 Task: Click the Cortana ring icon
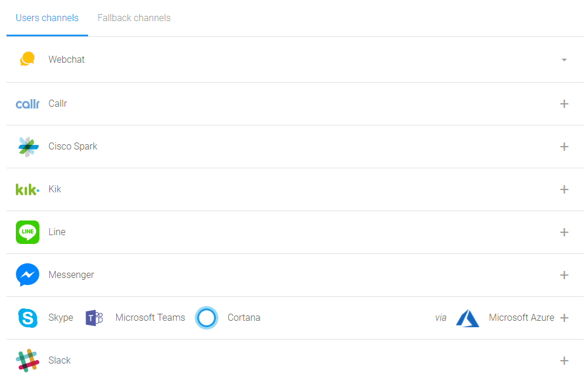tap(207, 318)
